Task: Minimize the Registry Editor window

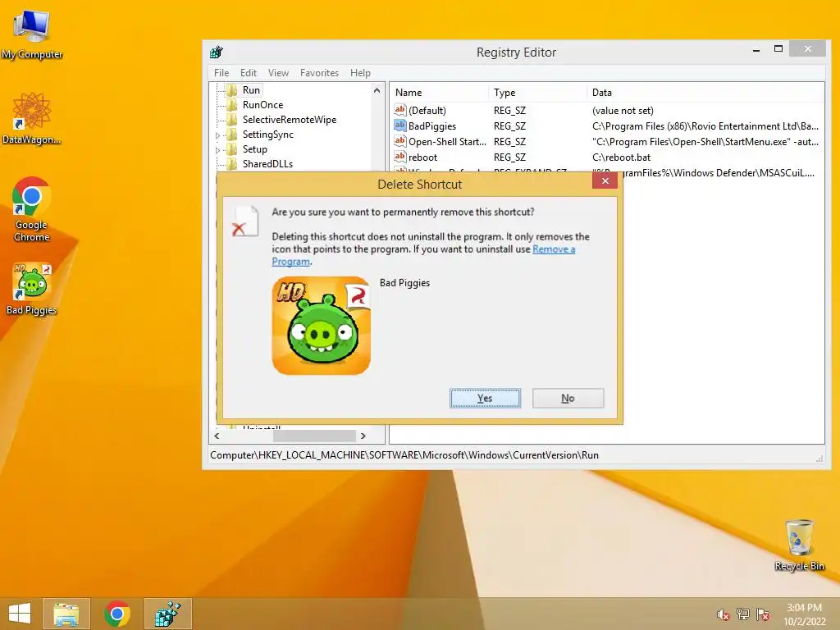Action: pyautogui.click(x=756, y=50)
